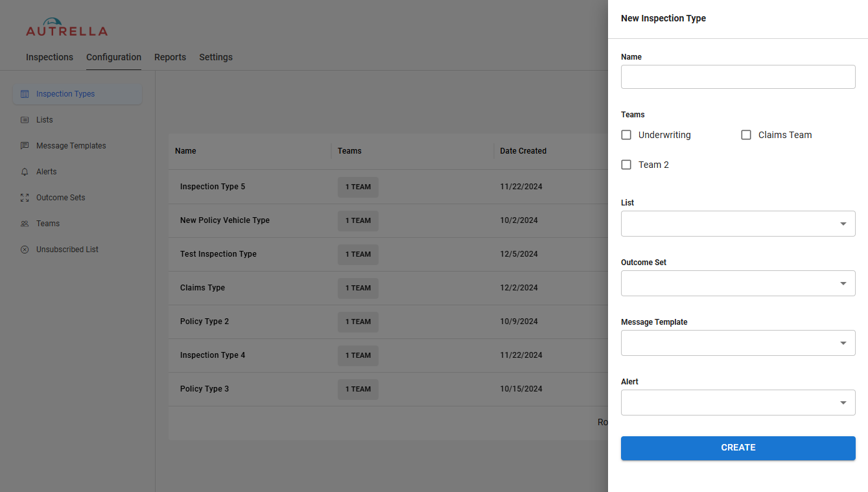Click the 1 TEAM badge for Policy Type 3
The height and width of the screenshot is (492, 868).
(358, 389)
